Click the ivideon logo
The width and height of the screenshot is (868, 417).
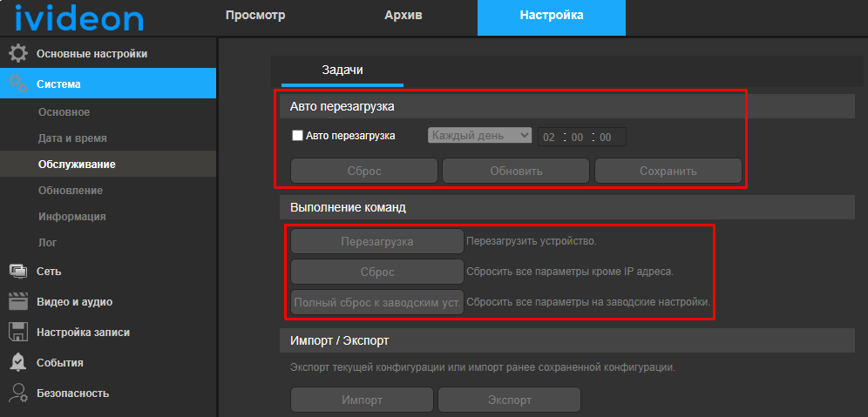click(79, 18)
